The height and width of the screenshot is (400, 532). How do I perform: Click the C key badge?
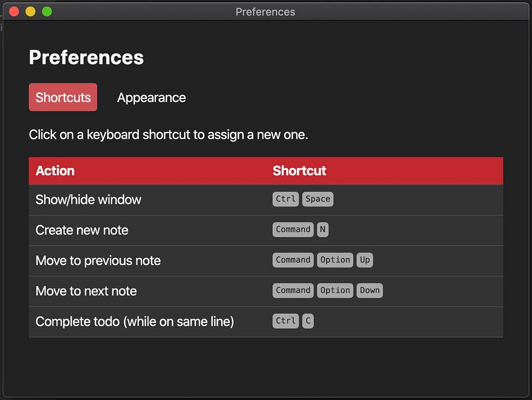[x=307, y=320]
